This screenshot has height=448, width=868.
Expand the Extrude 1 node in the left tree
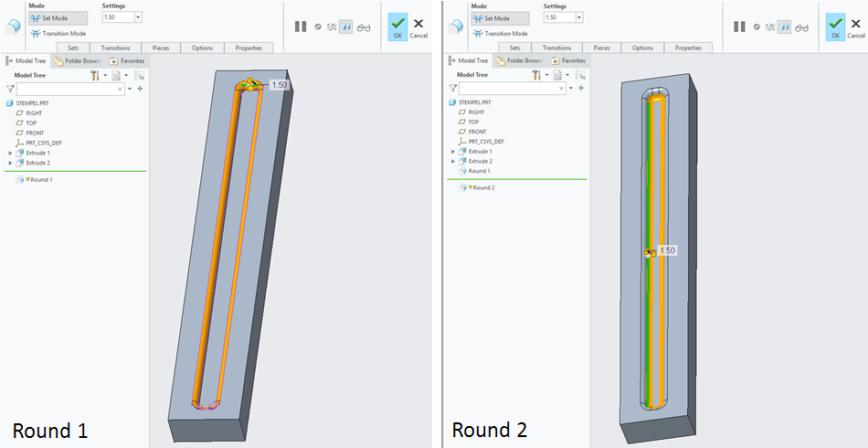point(11,153)
